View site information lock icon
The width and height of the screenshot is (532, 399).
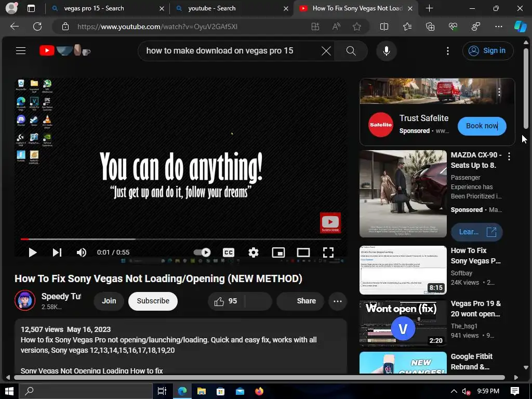tap(65, 26)
